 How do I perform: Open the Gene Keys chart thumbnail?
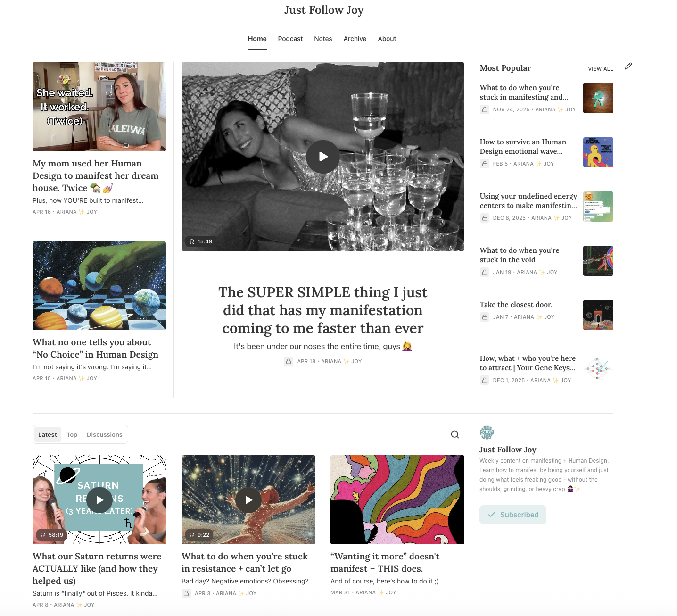[598, 369]
